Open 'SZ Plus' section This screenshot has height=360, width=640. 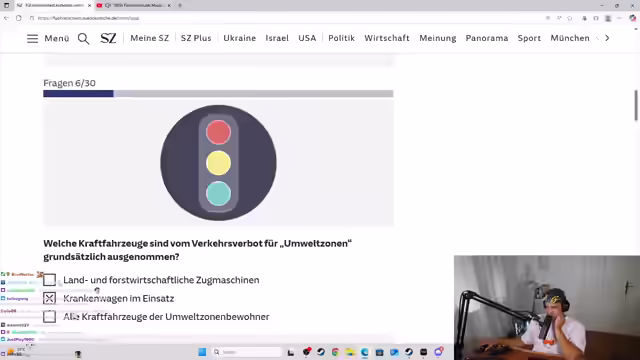pyautogui.click(x=196, y=38)
